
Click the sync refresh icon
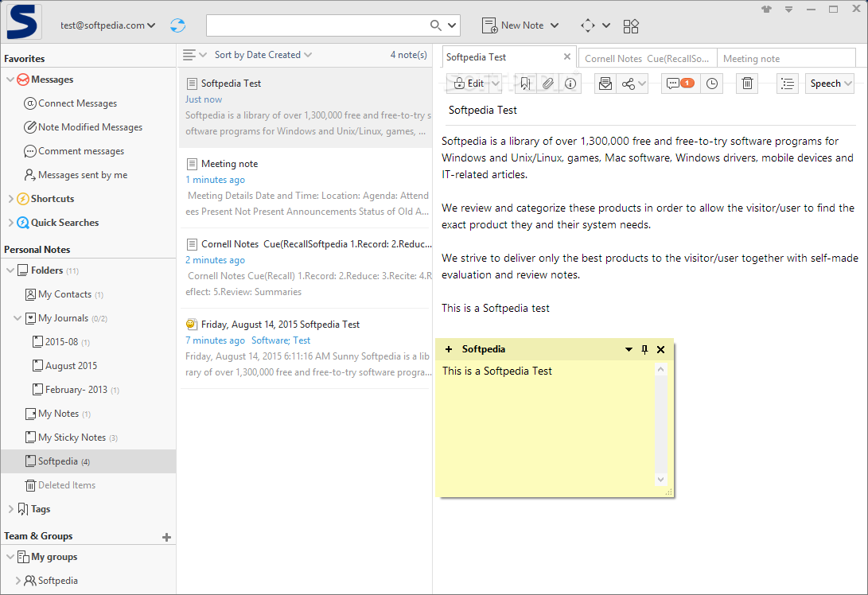pyautogui.click(x=177, y=25)
